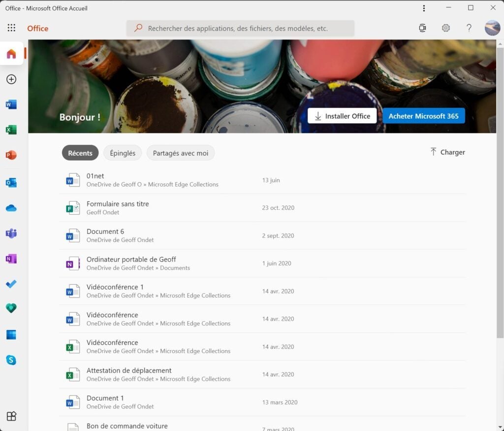Switch to the Épinglés tab
This screenshot has height=431, width=504.
coord(123,153)
